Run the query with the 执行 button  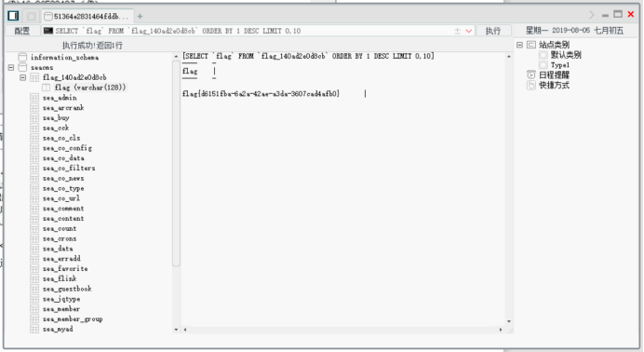493,31
